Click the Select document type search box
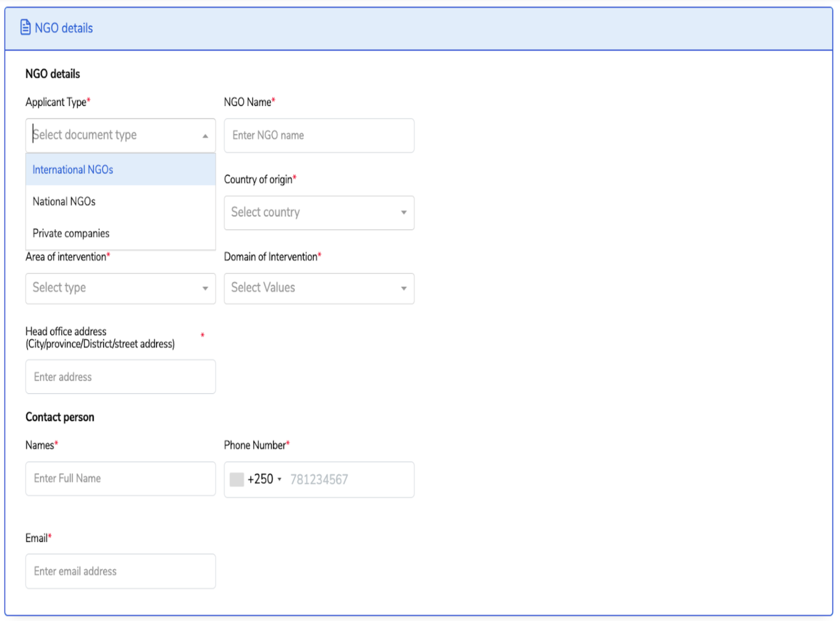The height and width of the screenshot is (621, 840). pos(112,135)
